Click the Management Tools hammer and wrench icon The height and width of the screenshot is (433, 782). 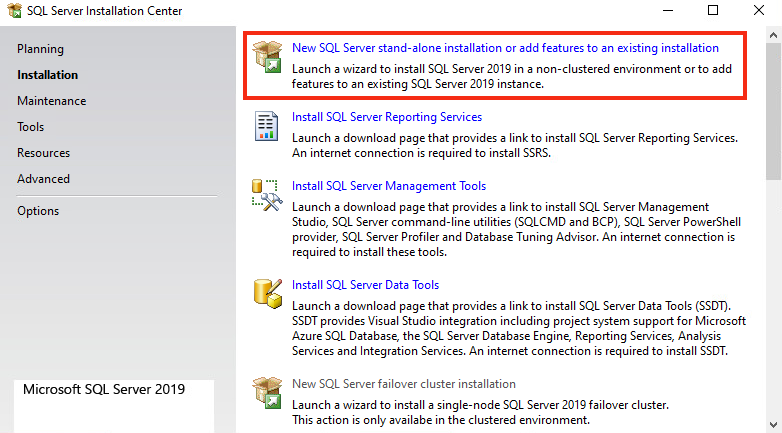coord(267,195)
